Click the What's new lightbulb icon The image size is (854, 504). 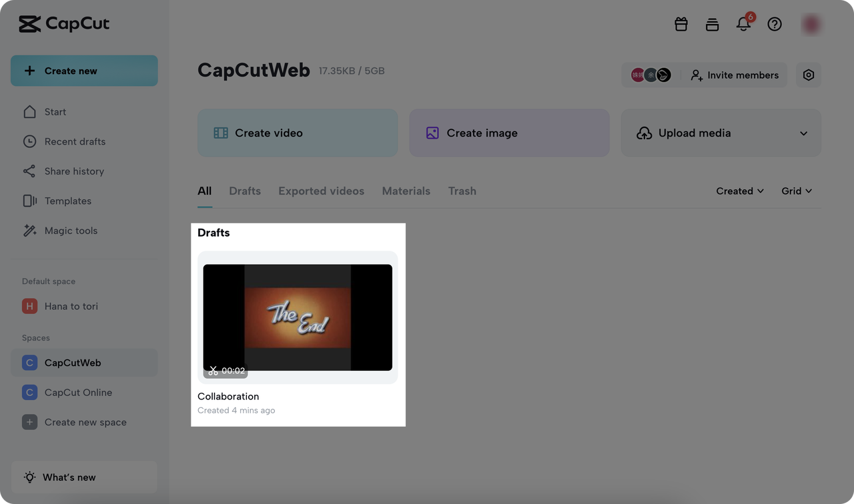coord(29,477)
